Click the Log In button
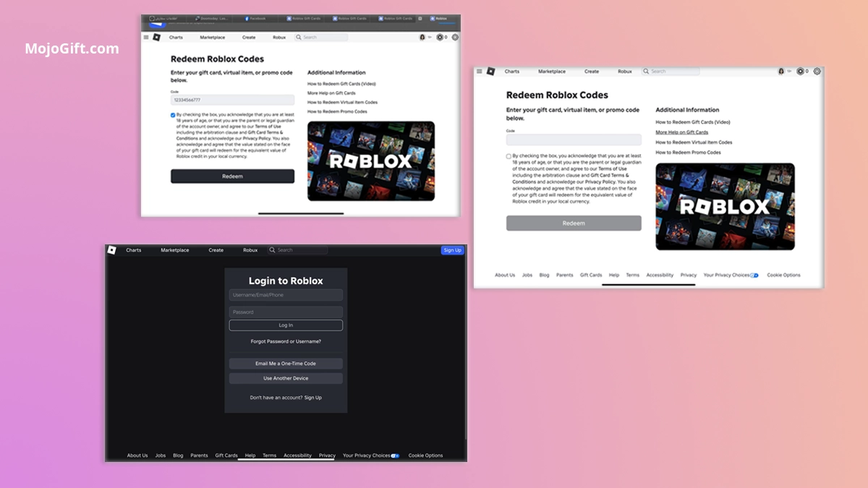Viewport: 868px width, 488px height. [286, 325]
